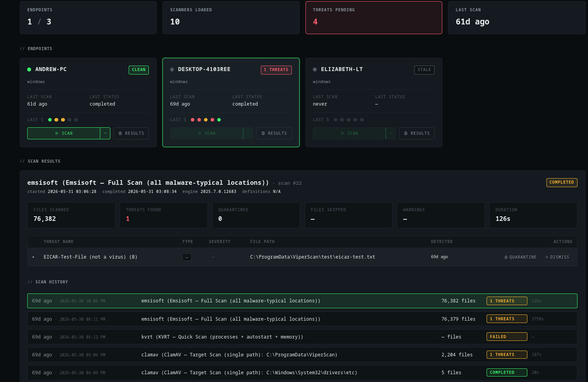Click the Threats Found tile showing 1
588x382 pixels.
click(164, 215)
